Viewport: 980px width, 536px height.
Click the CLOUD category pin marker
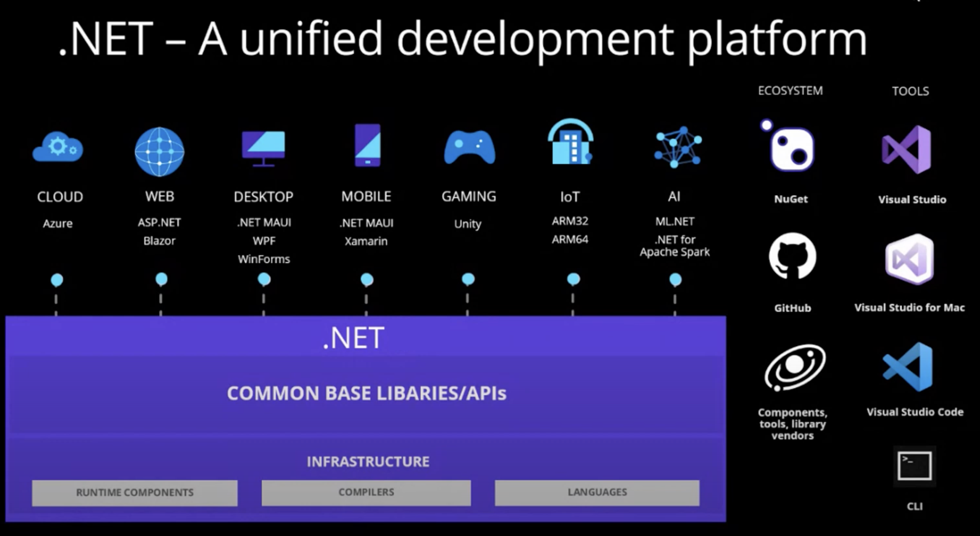click(57, 279)
